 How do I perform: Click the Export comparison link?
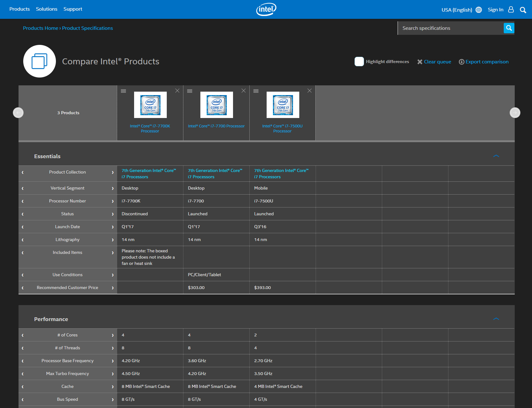[x=487, y=62]
